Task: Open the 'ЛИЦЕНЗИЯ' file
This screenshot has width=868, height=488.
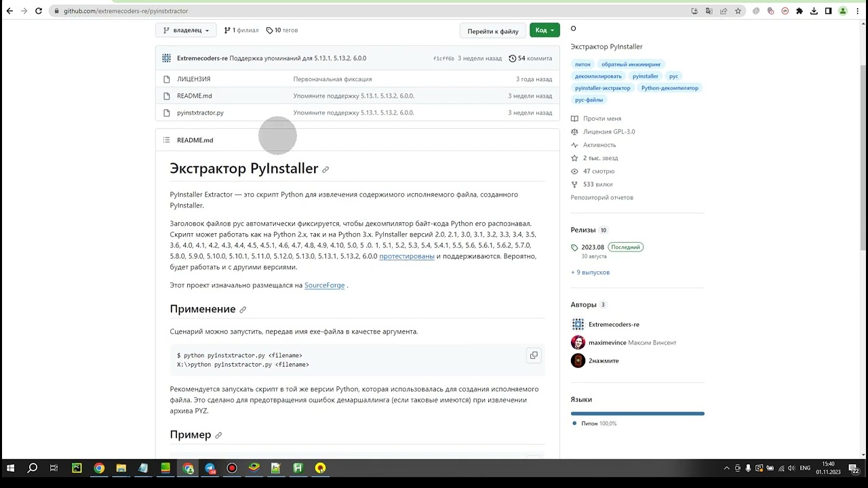Action: click(193, 79)
